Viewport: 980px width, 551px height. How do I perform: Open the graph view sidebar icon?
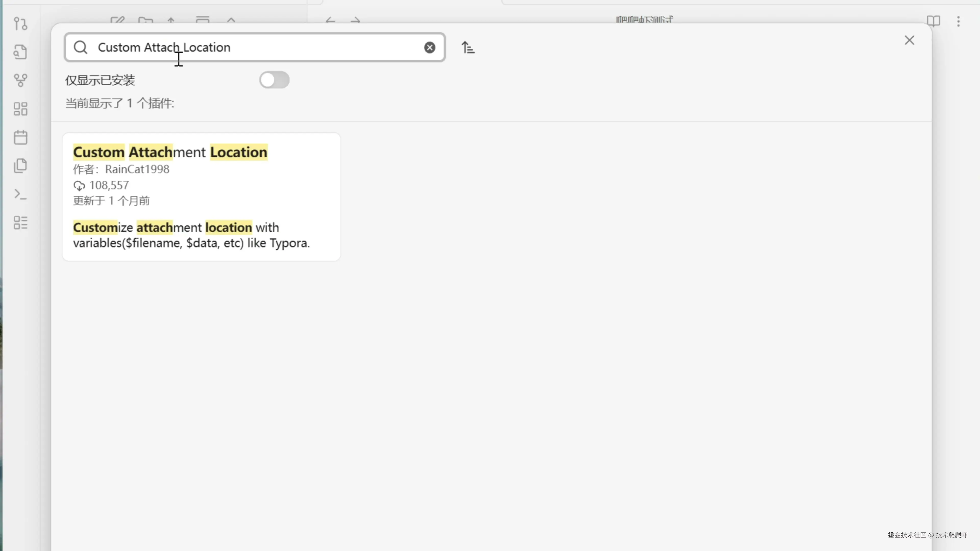pos(20,80)
